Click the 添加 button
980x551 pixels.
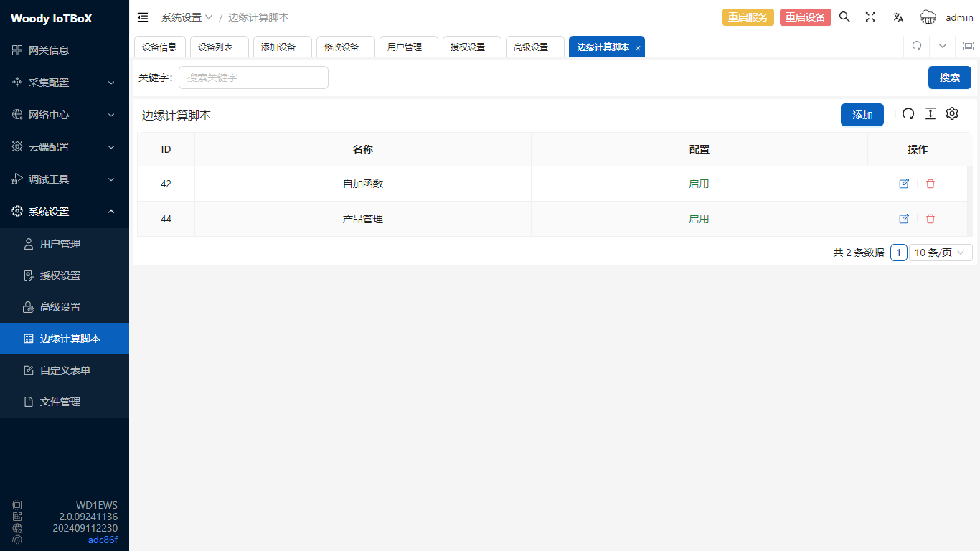coord(862,115)
